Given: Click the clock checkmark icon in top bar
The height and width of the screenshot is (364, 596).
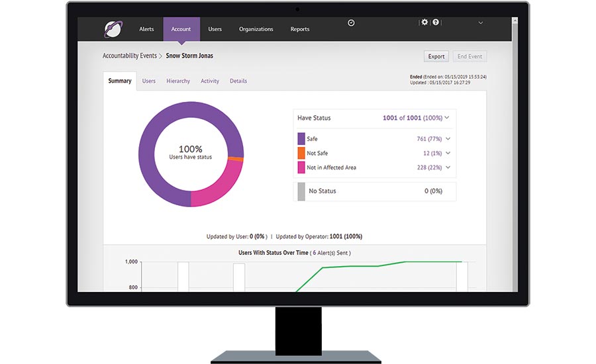Looking at the screenshot, I should (351, 23).
